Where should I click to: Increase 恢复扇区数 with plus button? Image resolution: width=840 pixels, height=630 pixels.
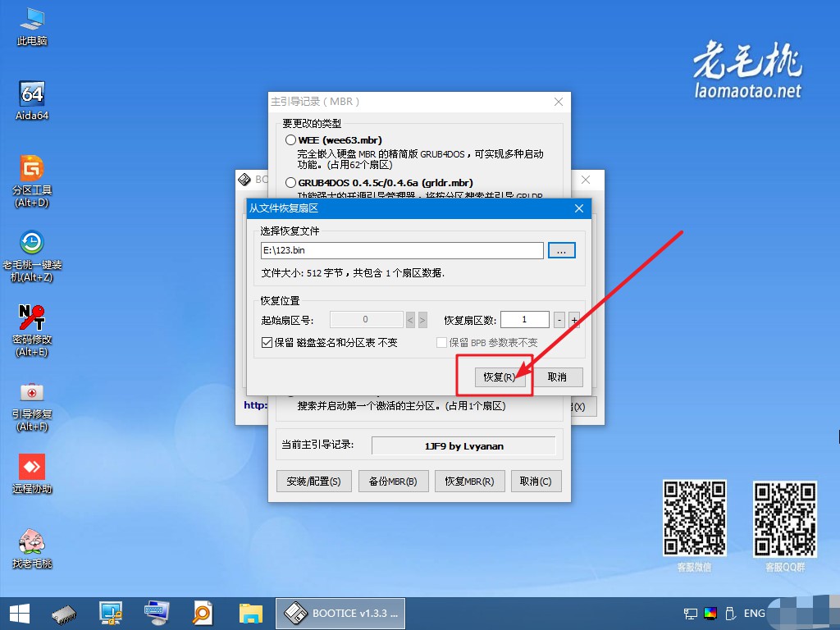[x=574, y=321]
